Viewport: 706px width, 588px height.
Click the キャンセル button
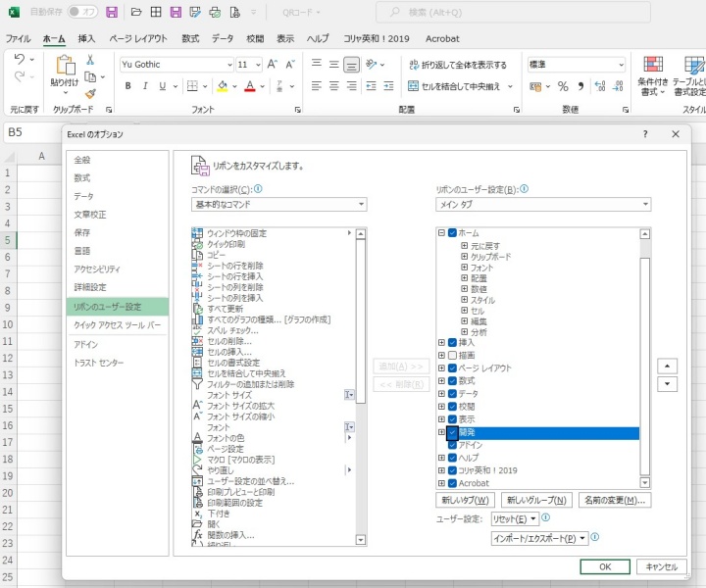(x=662, y=566)
